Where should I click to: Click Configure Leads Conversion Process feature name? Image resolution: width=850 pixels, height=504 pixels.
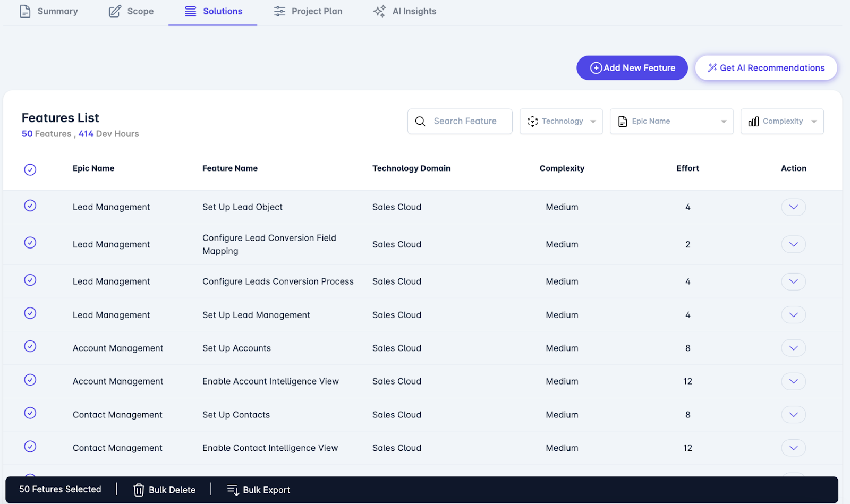[x=278, y=281]
